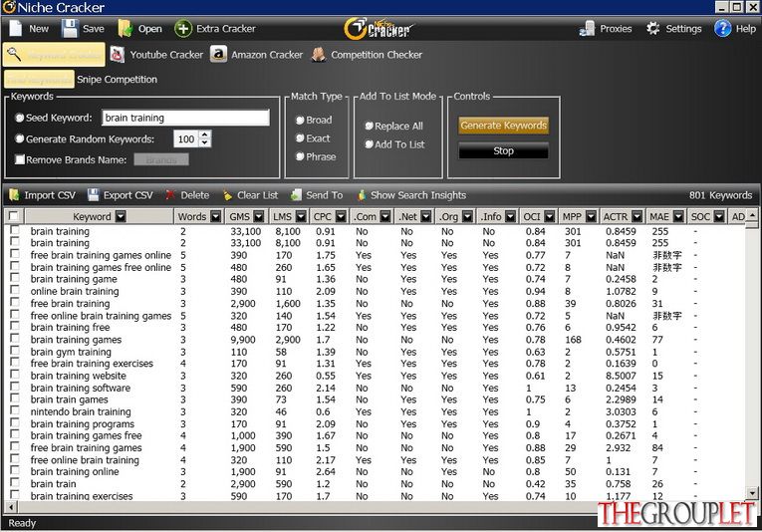Open the Keyword column filter dropdown
The image size is (762, 532).
[x=121, y=217]
